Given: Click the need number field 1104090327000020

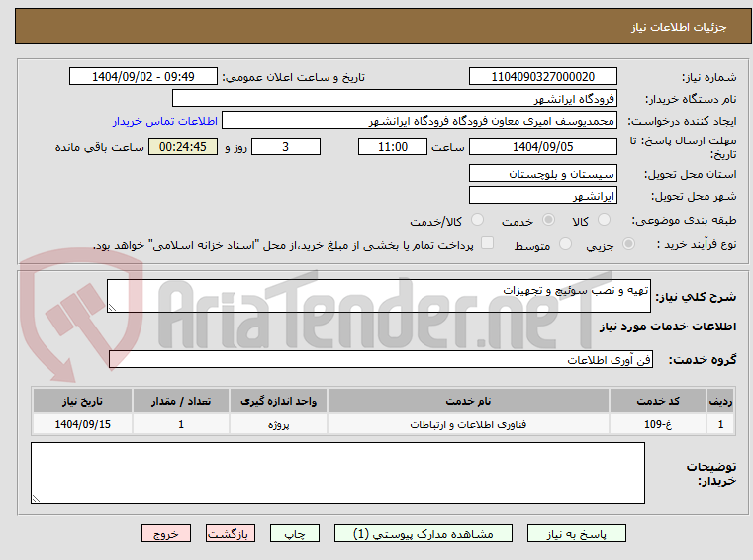Looking at the screenshot, I should (x=543, y=77).
